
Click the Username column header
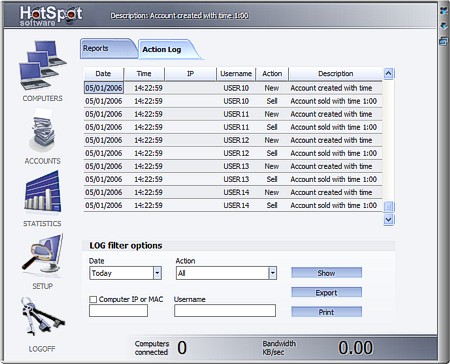coord(236,74)
